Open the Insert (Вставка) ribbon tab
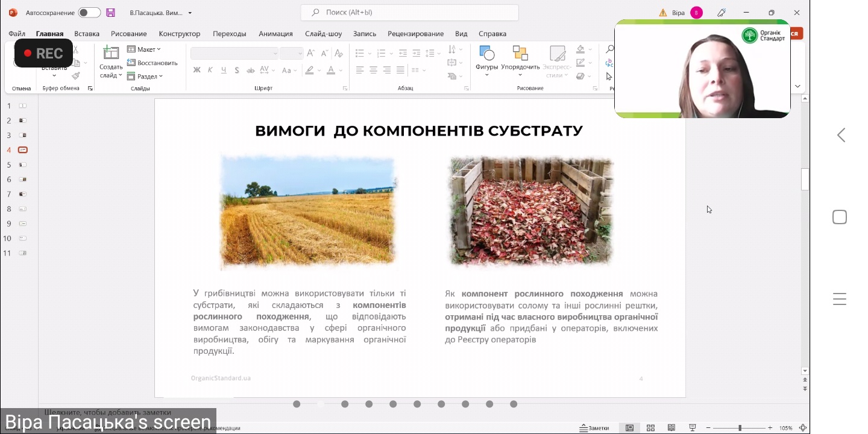Viewport: 868px width, 434px height. click(x=87, y=34)
